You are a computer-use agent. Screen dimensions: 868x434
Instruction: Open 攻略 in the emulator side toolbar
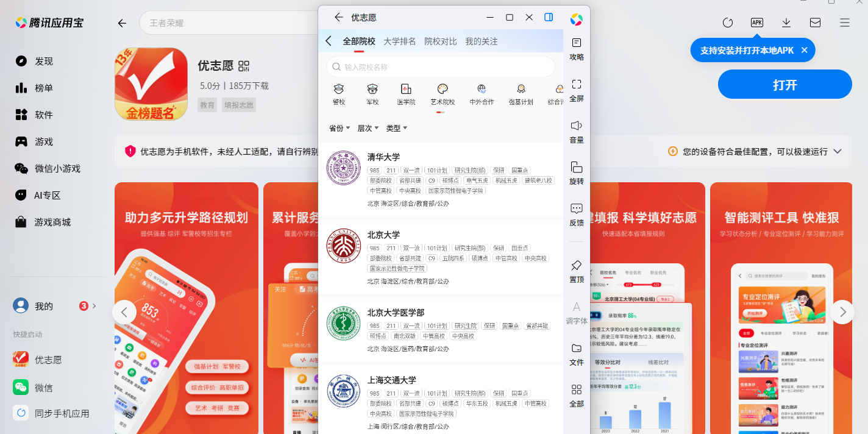coord(576,49)
